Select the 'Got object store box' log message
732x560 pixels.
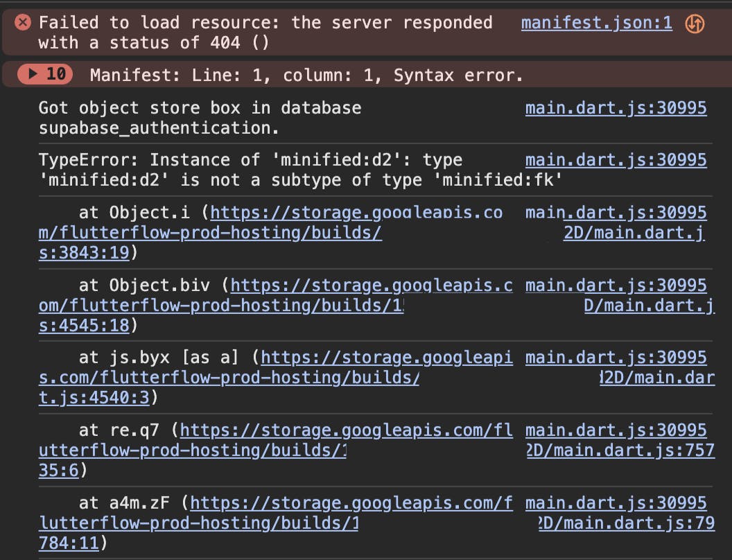click(x=200, y=117)
